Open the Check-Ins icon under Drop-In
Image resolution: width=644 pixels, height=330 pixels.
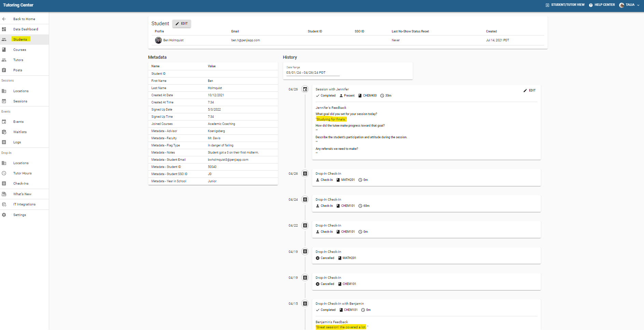tap(5, 183)
